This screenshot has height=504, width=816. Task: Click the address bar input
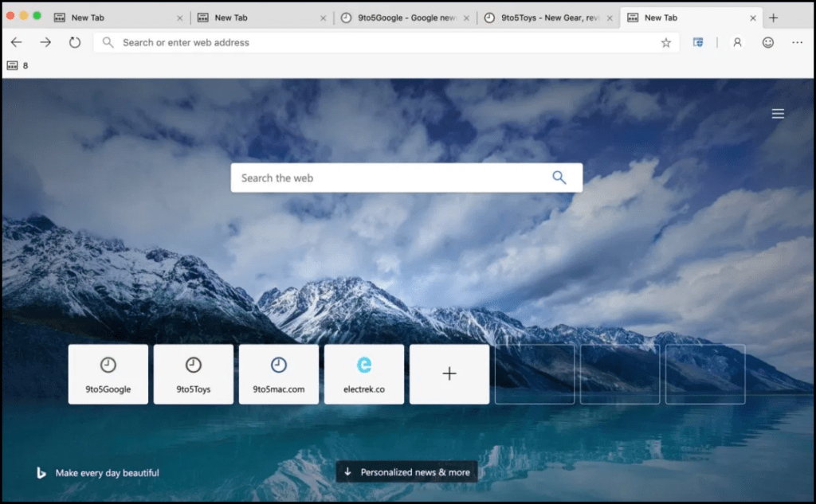(382, 43)
